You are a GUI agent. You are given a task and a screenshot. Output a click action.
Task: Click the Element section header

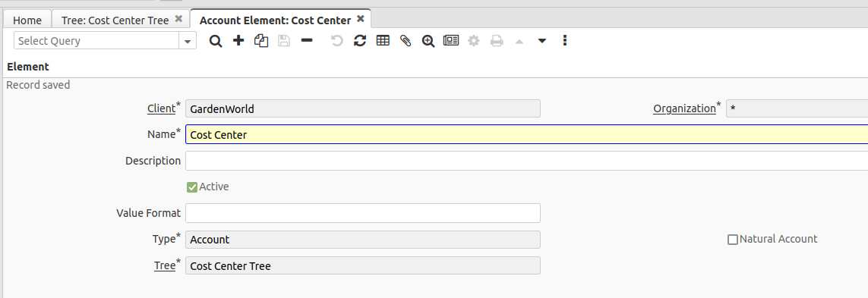coord(27,66)
